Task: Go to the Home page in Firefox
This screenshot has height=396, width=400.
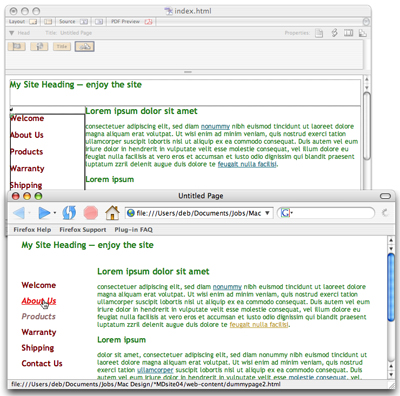Action: tap(112, 213)
